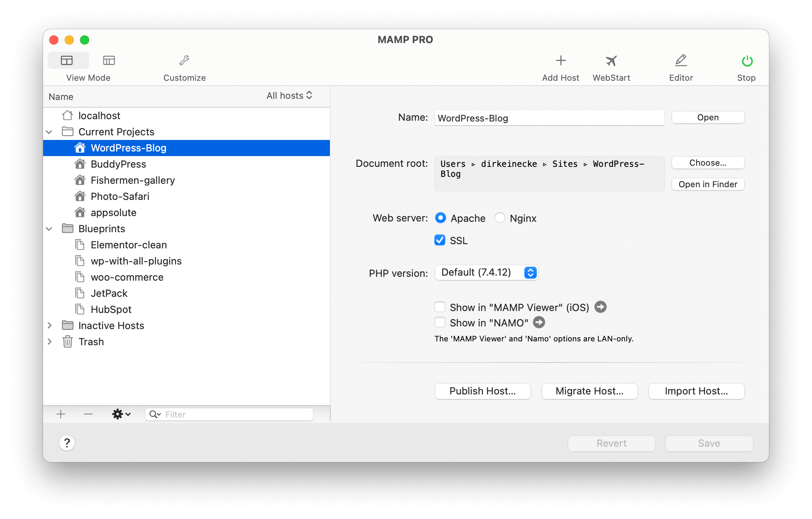The width and height of the screenshot is (812, 519).
Task: Click the BuddyPress host house icon
Action: click(x=80, y=164)
